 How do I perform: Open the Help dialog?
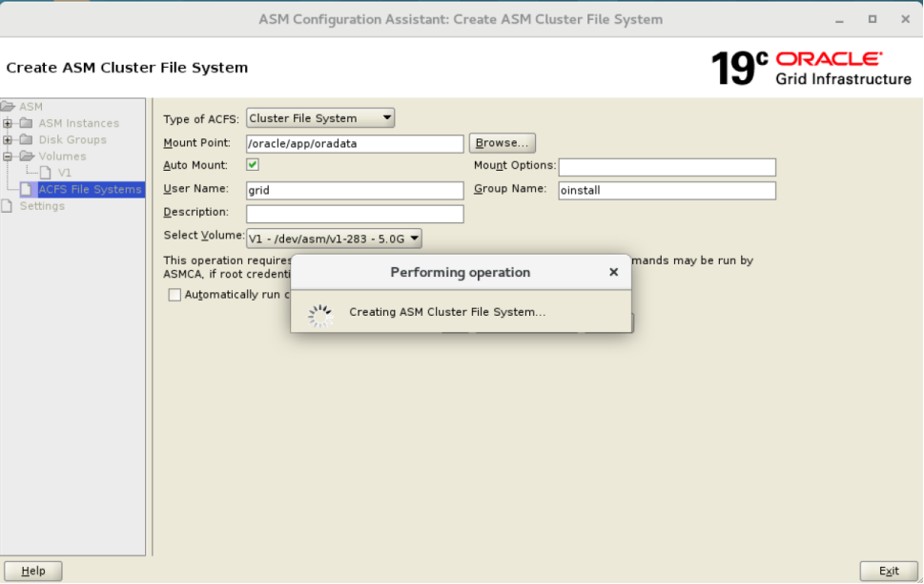pyautogui.click(x=32, y=570)
